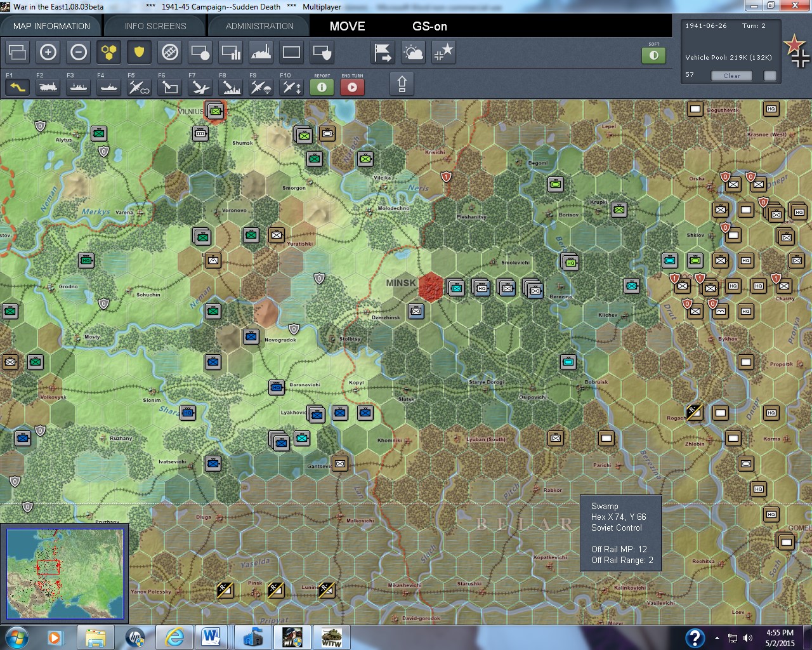This screenshot has height=650, width=812.
Task: Open the INFO SCREENS tab
Action: 155,26
